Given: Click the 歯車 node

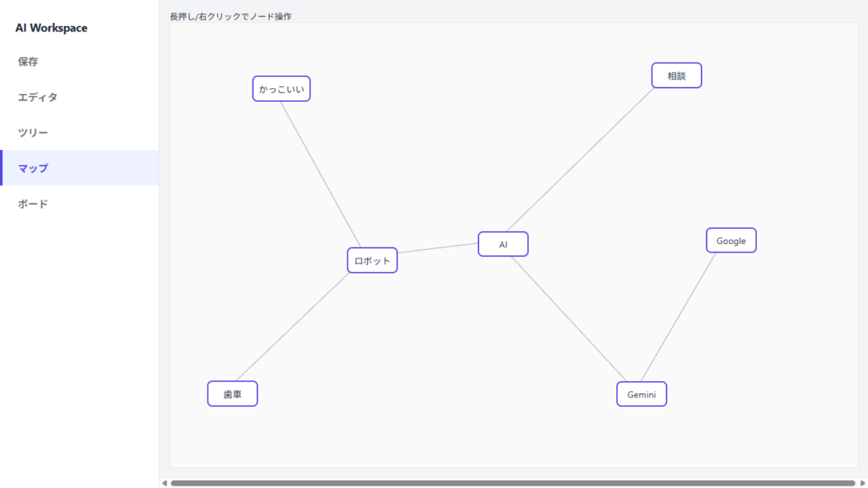Looking at the screenshot, I should tap(232, 393).
